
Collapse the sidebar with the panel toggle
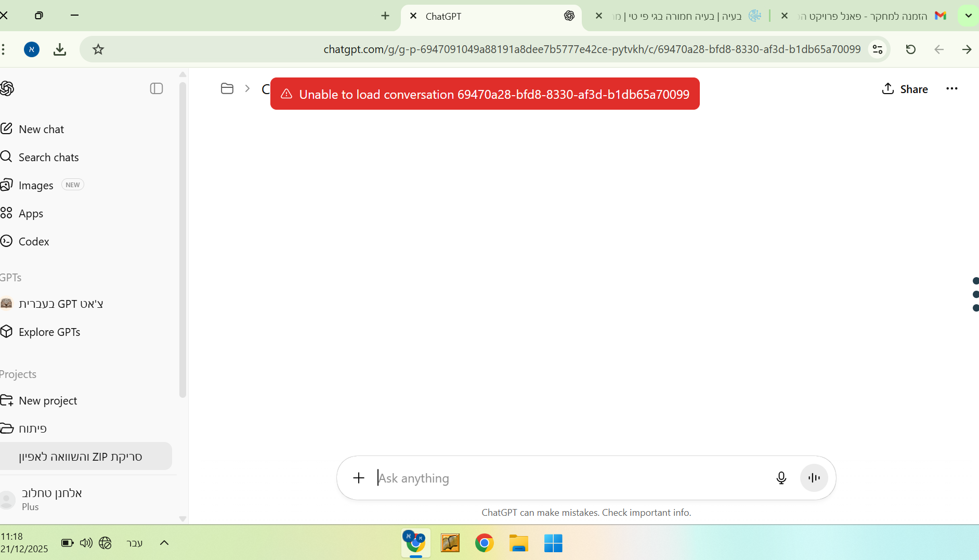click(156, 88)
